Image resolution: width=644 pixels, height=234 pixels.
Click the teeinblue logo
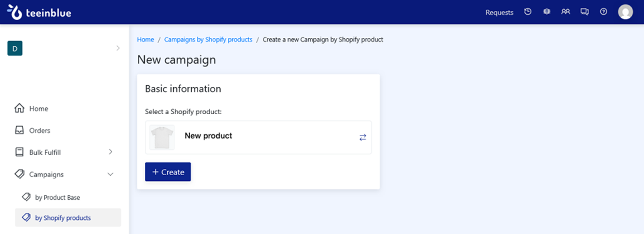(x=39, y=12)
